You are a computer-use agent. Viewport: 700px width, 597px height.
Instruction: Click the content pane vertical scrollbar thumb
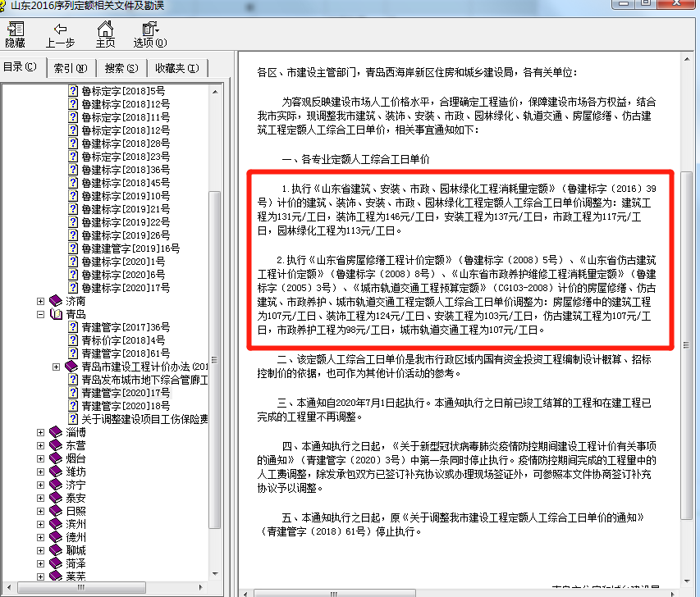click(x=686, y=345)
